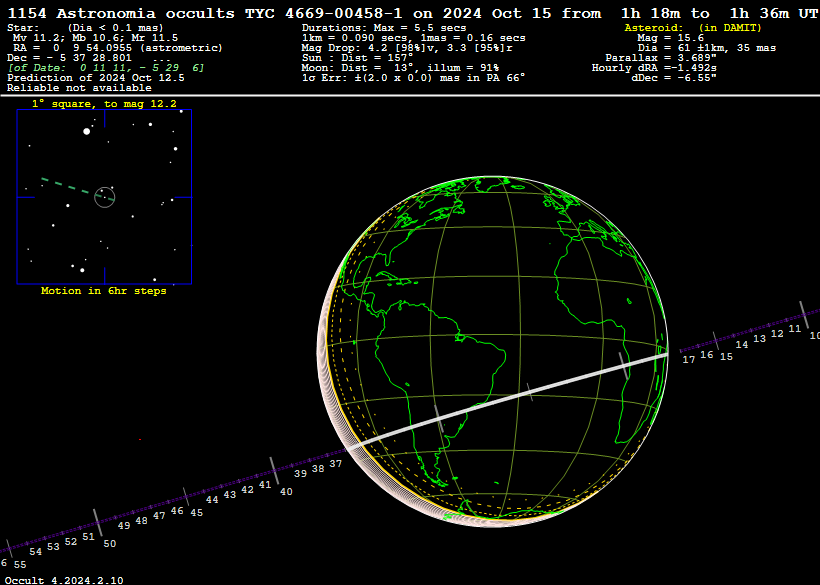This screenshot has height=585, width=820.
Task: Click minute label 13 on the upper-right path
Action: 759,339
